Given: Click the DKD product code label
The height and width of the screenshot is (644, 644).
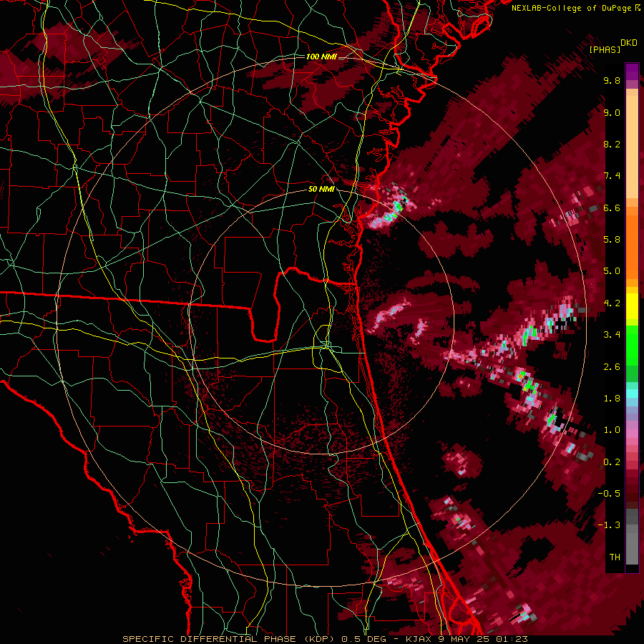Looking at the screenshot, I should point(628,43).
